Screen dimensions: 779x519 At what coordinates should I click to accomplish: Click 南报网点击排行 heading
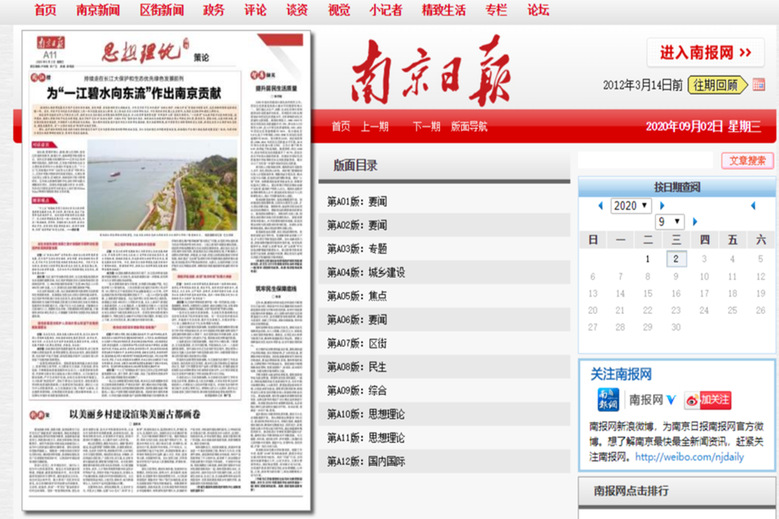pos(631,491)
